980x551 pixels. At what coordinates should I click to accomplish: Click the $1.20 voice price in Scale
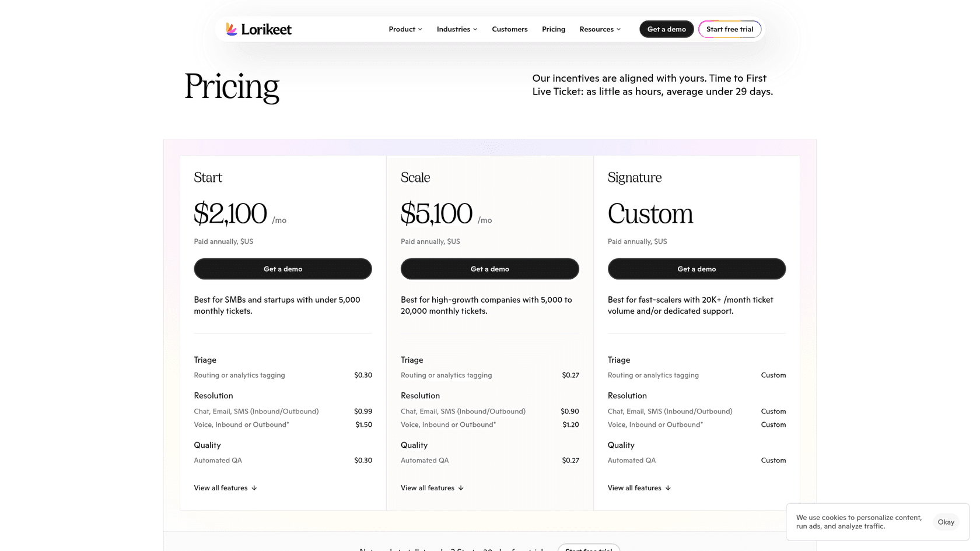click(x=570, y=424)
